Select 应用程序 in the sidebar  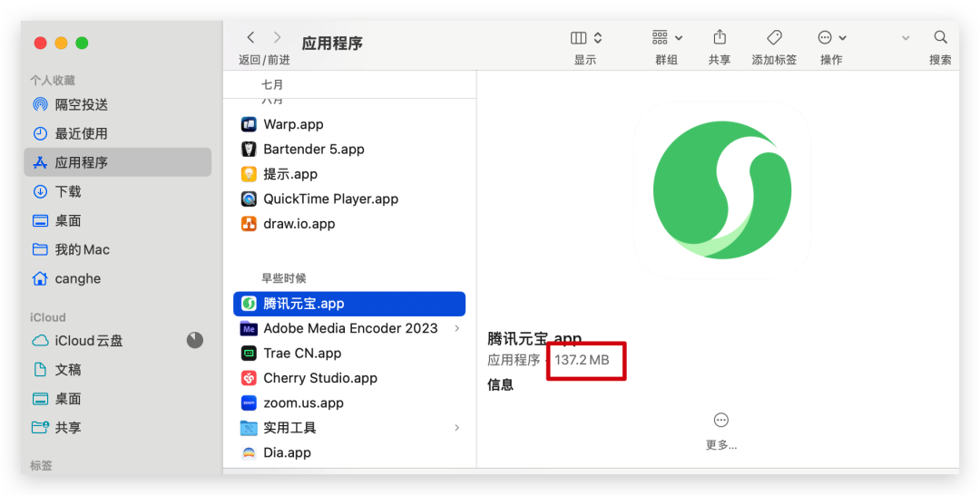click(117, 162)
